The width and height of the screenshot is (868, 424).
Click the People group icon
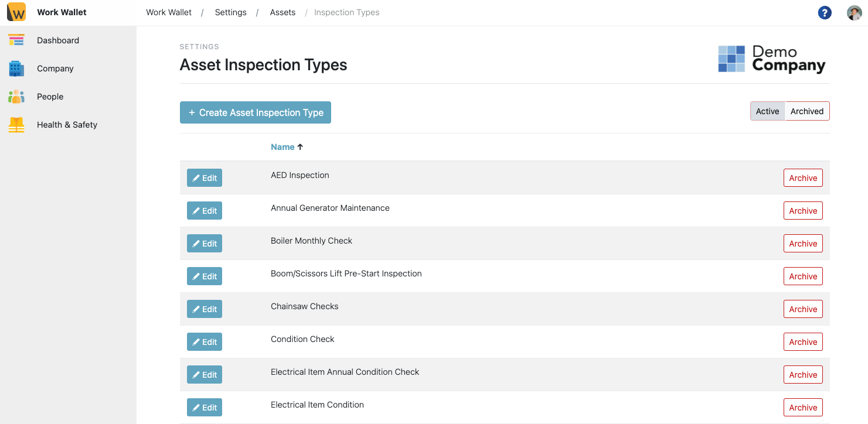click(x=16, y=97)
